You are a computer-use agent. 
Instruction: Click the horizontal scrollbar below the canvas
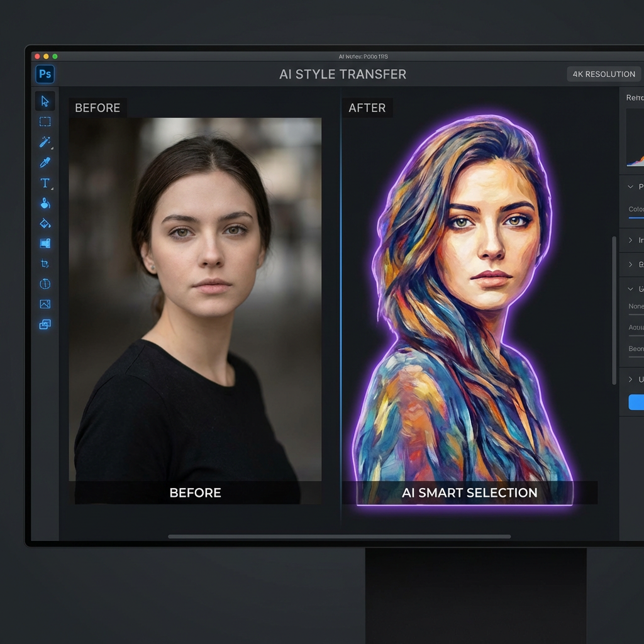(339, 536)
